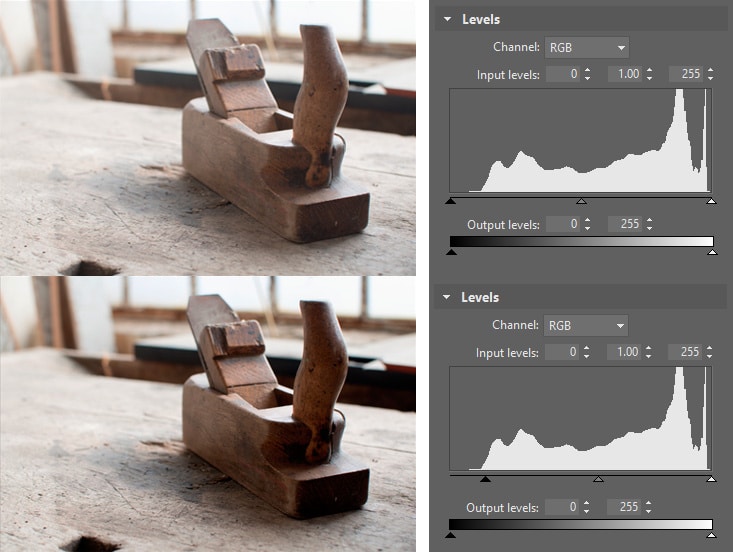Open the upper Channel RGB dropdown
This screenshot has height=552, width=733.
tap(587, 47)
